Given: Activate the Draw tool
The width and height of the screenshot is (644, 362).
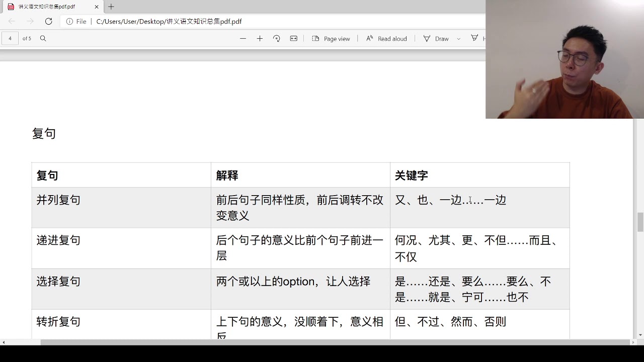Looking at the screenshot, I should 436,39.
